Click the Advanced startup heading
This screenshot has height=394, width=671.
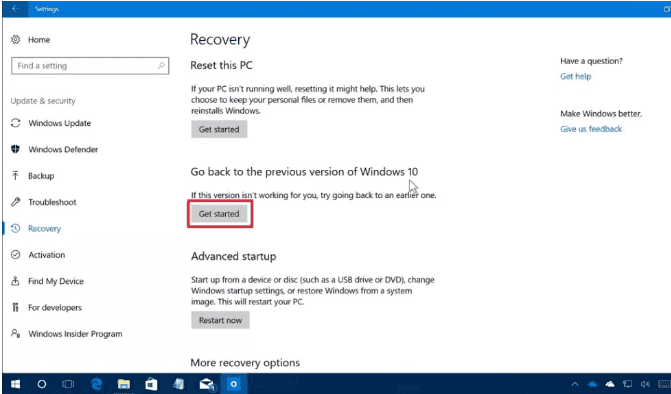click(x=234, y=256)
